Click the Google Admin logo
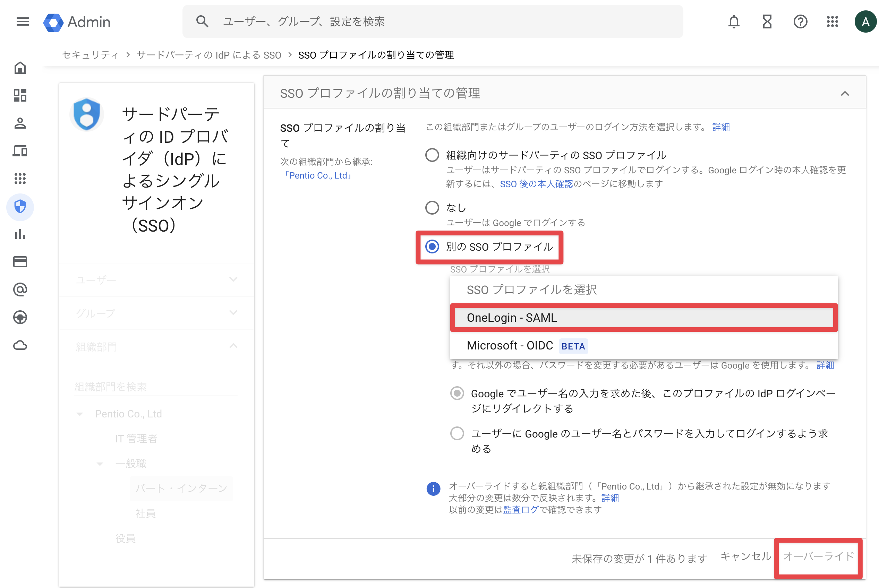This screenshot has height=588, width=879. 77,22
